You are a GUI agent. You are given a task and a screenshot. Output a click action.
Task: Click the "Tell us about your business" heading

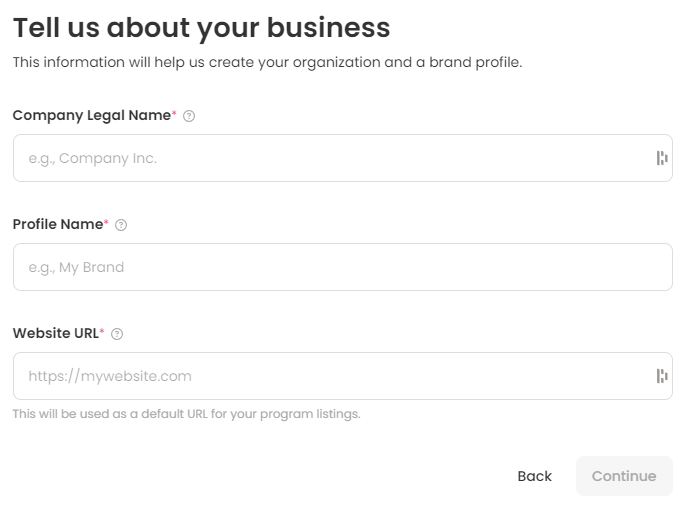click(201, 27)
